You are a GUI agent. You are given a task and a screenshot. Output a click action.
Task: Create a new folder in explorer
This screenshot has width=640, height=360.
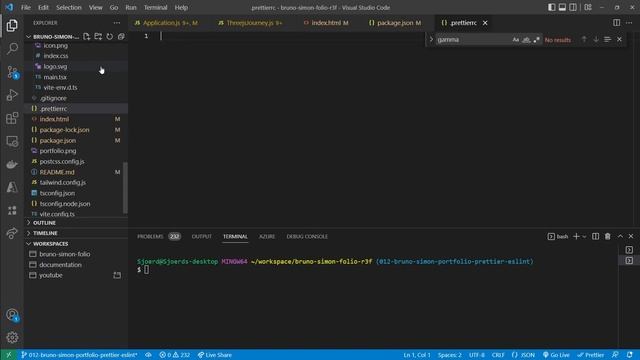98,37
